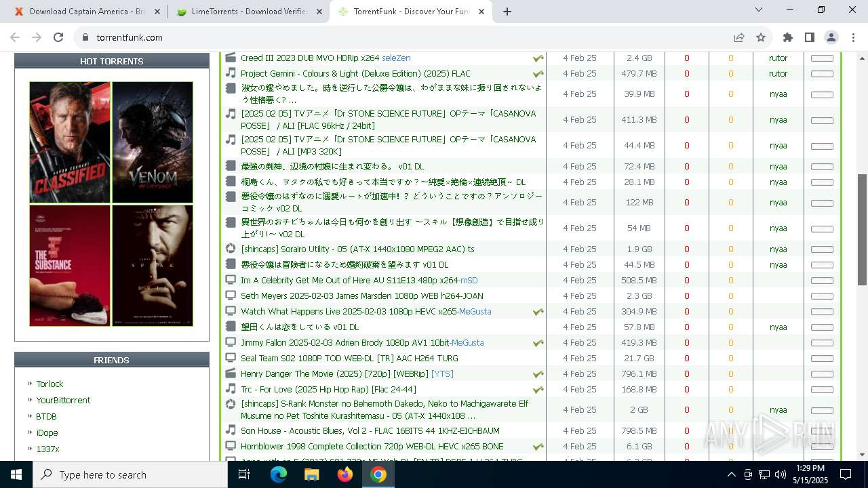
Task: Open The Substance movie poster
Action: pyautogui.click(x=70, y=266)
